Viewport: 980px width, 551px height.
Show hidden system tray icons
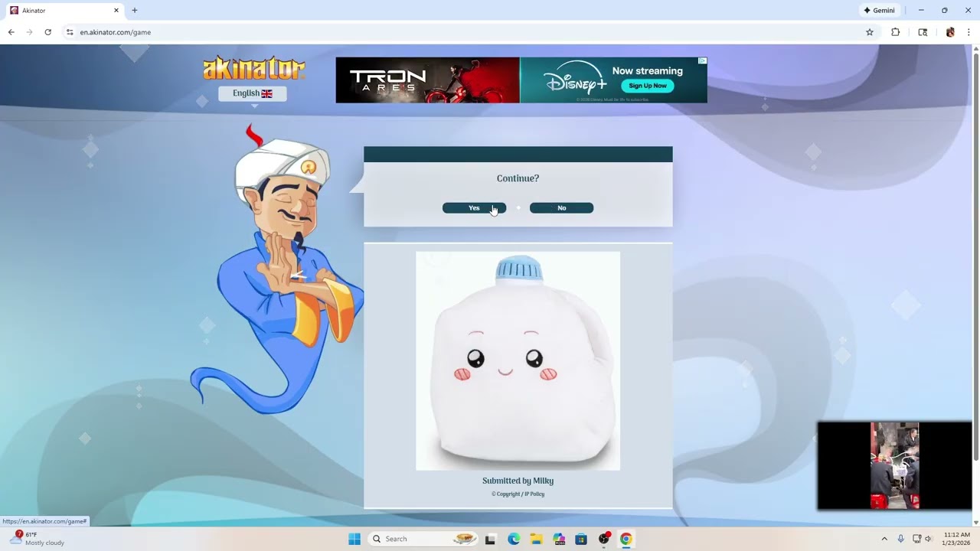884,539
